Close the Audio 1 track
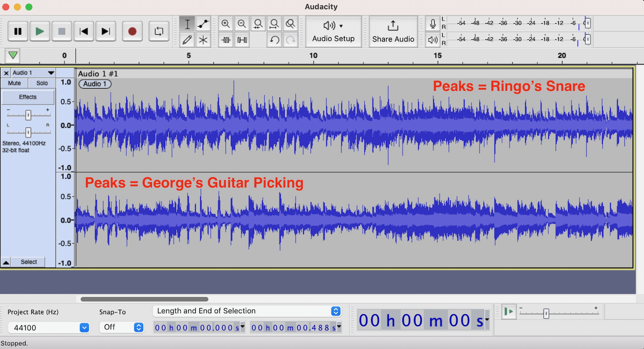The image size is (644, 349). coord(7,73)
